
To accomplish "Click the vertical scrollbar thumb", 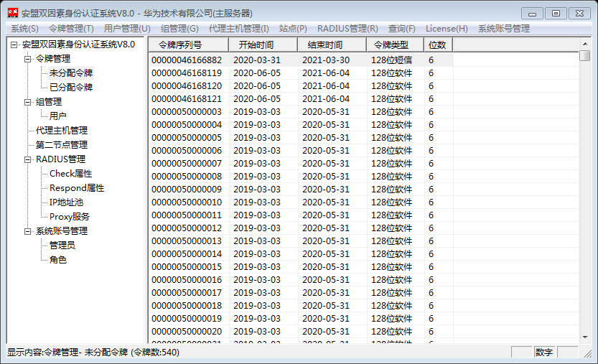I will tap(585, 56).
